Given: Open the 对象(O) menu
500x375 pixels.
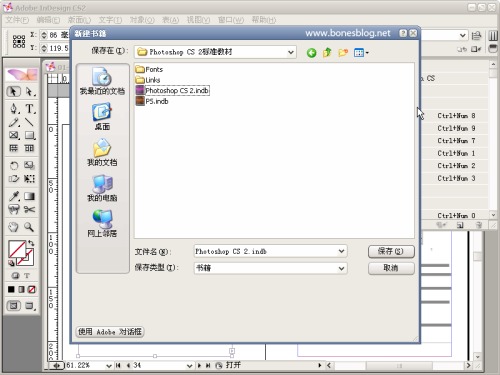Looking at the screenshot, I should coord(142,20).
